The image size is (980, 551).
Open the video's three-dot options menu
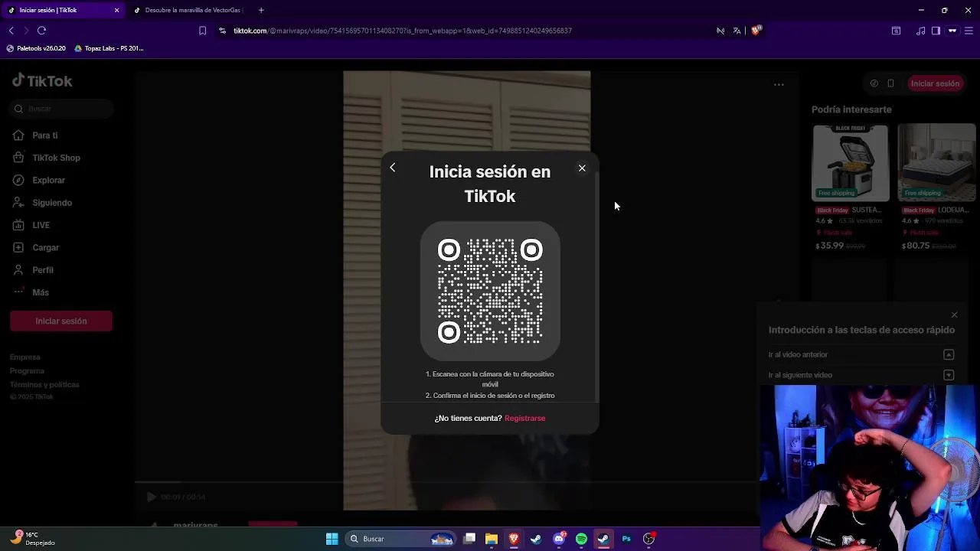click(779, 84)
